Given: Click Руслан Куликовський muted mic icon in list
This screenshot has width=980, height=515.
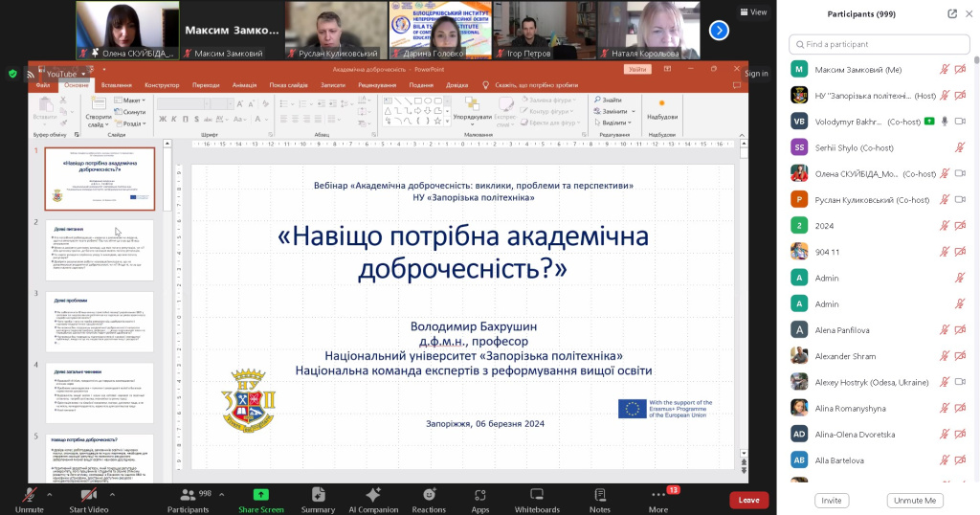Looking at the screenshot, I should click(945, 200).
